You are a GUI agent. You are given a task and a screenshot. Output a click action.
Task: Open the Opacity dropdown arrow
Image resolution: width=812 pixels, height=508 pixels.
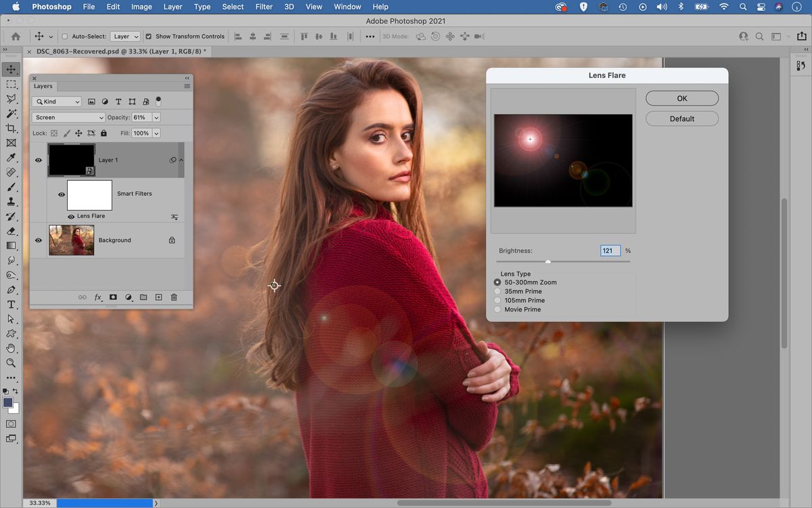156,117
